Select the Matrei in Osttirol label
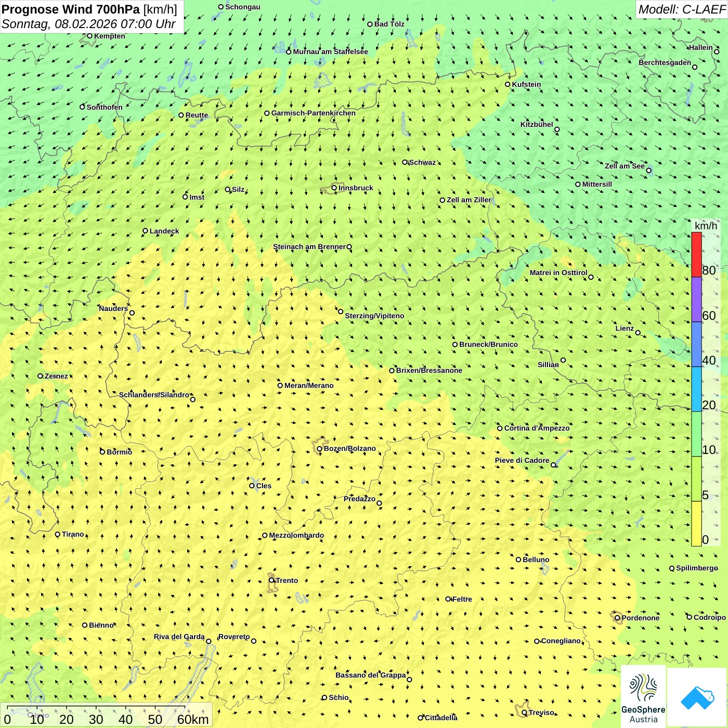The image size is (728, 728). tap(558, 272)
